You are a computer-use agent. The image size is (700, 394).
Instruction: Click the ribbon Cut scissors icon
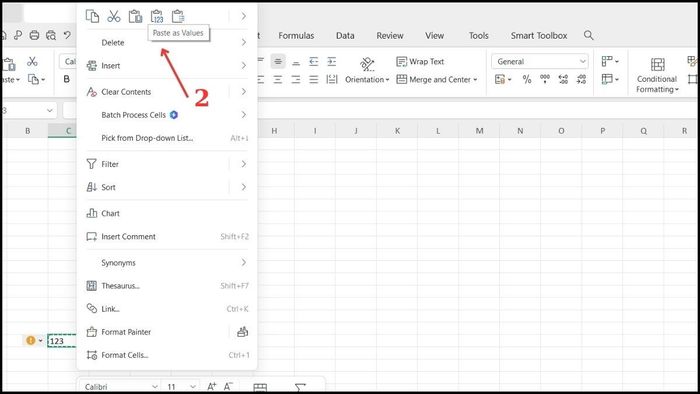32,61
